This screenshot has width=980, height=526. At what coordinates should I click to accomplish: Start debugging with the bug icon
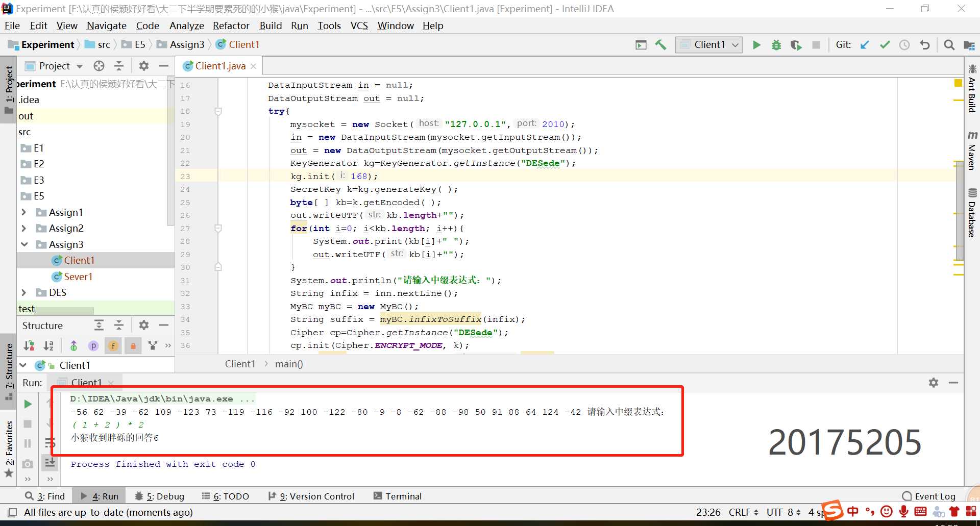tap(776, 45)
